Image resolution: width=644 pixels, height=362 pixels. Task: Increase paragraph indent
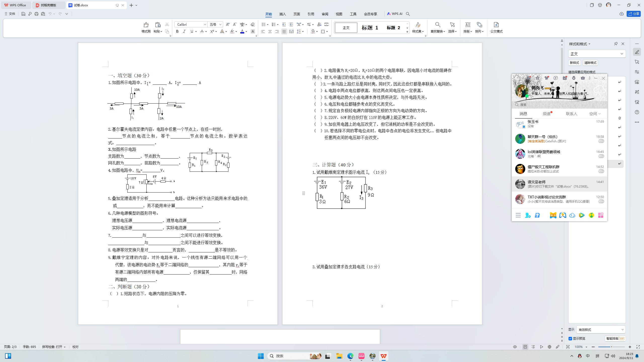[x=291, y=24]
